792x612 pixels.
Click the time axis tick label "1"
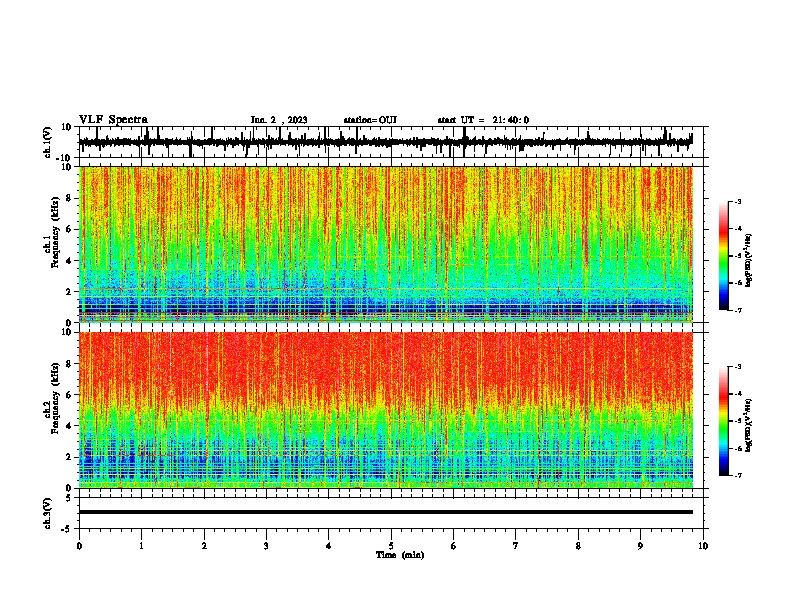tap(141, 546)
